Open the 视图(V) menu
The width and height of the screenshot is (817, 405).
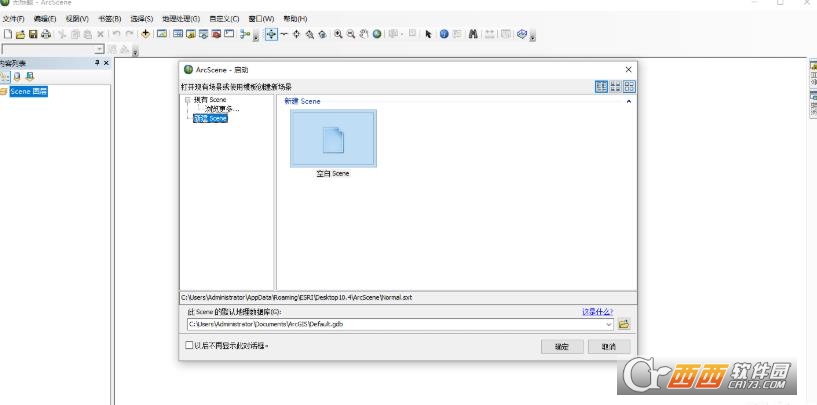(77, 19)
